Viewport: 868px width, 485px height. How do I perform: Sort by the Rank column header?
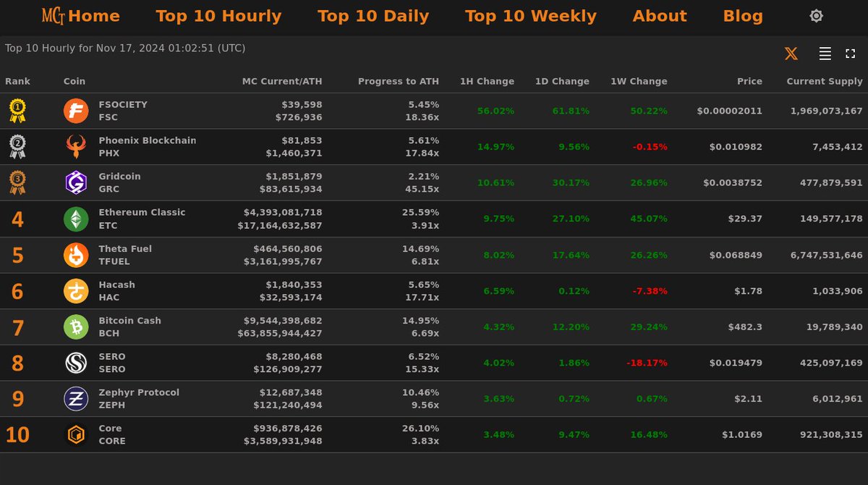point(17,82)
